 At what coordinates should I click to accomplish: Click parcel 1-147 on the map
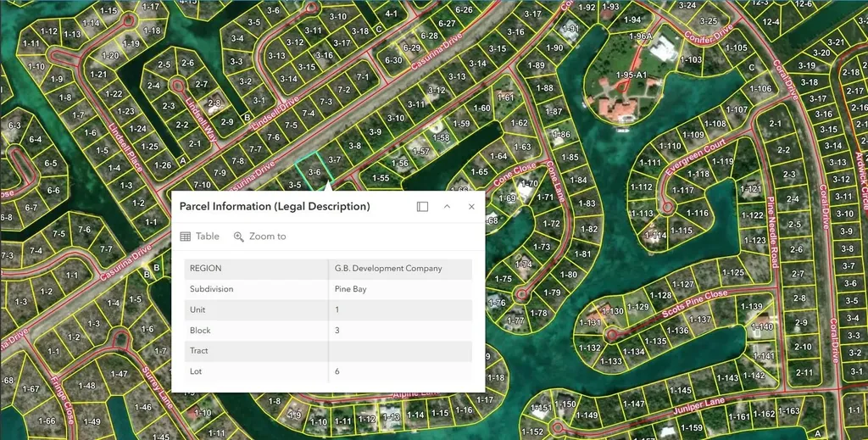(x=633, y=404)
